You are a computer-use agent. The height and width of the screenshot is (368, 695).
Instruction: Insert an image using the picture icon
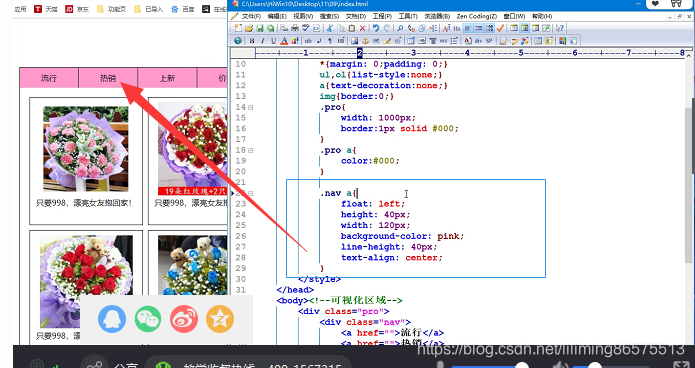[355, 41]
